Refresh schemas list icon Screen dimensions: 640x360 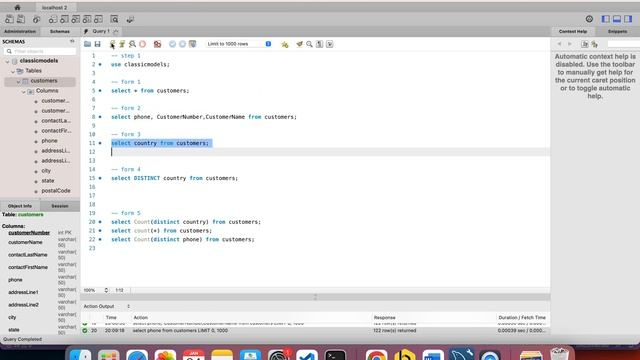(x=72, y=41)
